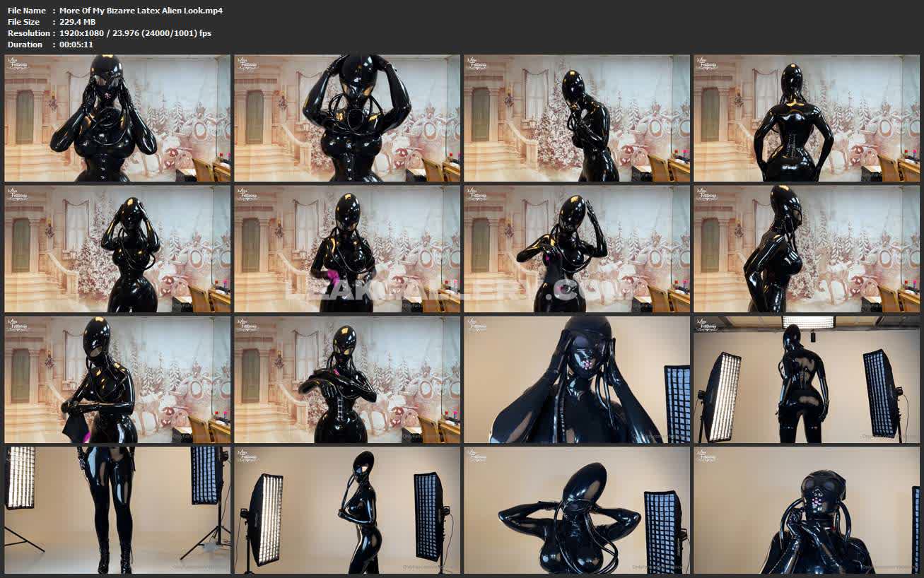Select studio thumbnail with hands behind the head

tap(576, 509)
